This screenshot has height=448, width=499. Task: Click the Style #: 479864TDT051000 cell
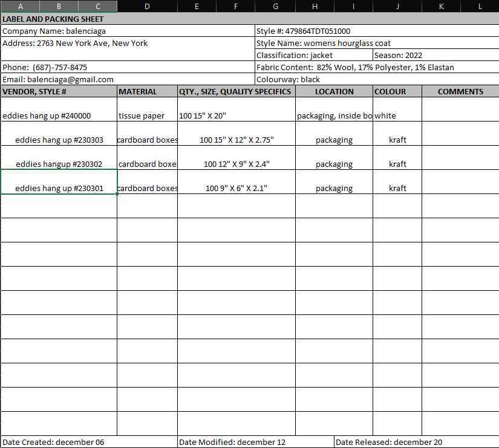point(377,31)
